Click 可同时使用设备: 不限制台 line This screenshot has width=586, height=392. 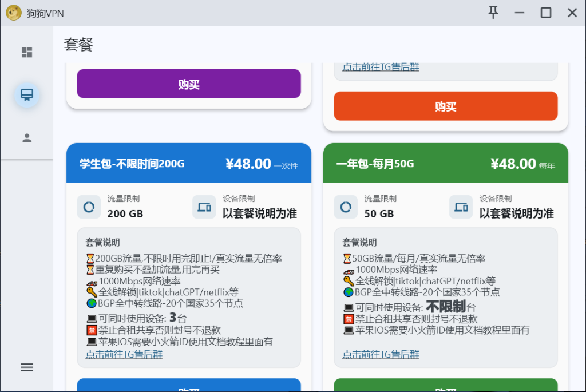coord(409,307)
